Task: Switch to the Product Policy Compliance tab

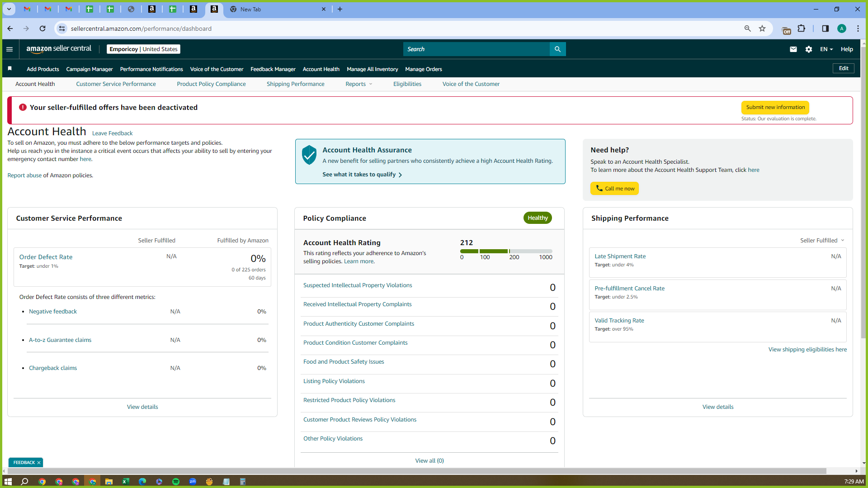Action: [x=211, y=84]
